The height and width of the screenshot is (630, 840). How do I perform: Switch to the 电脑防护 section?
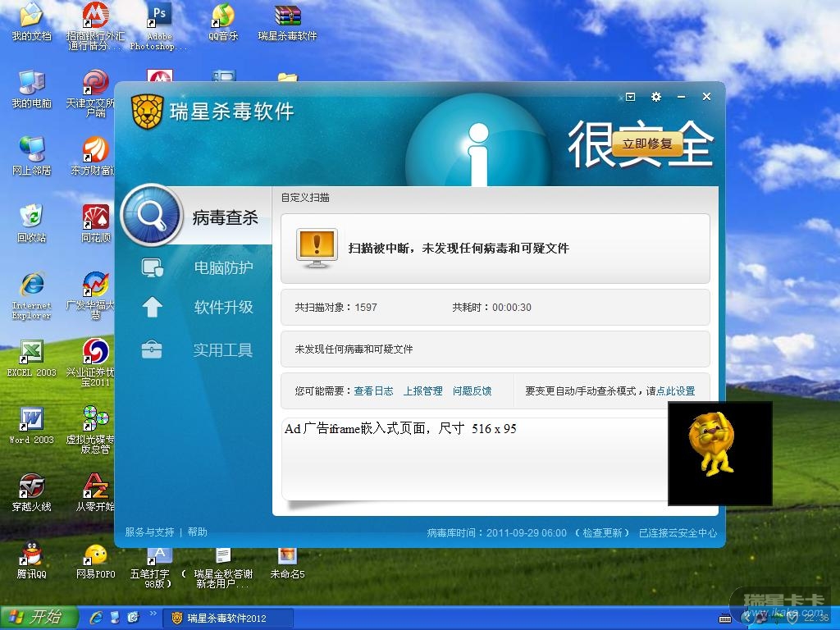tap(223, 268)
